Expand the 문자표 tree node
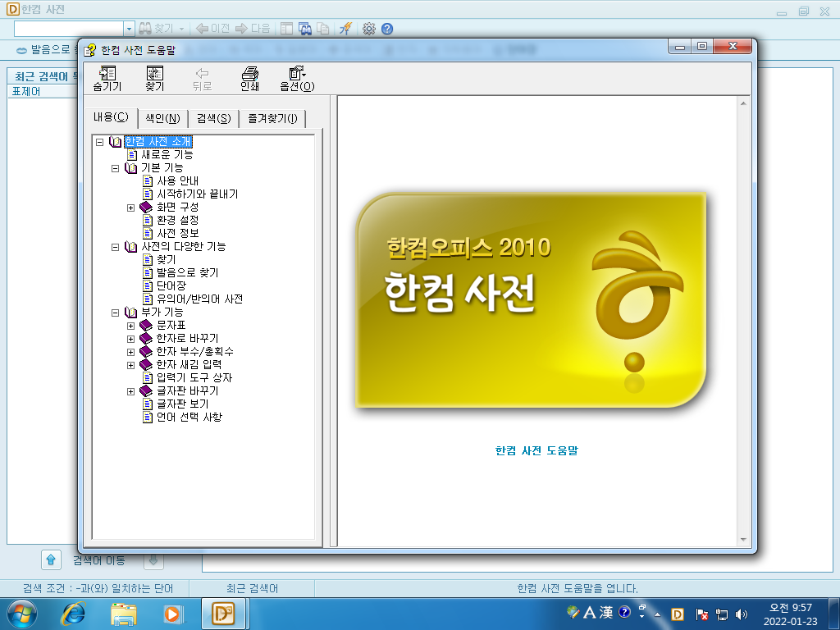The image size is (840, 630). 130,326
